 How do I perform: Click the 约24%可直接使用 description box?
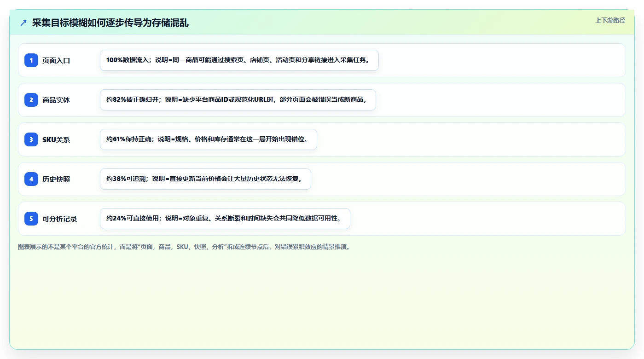click(x=225, y=219)
